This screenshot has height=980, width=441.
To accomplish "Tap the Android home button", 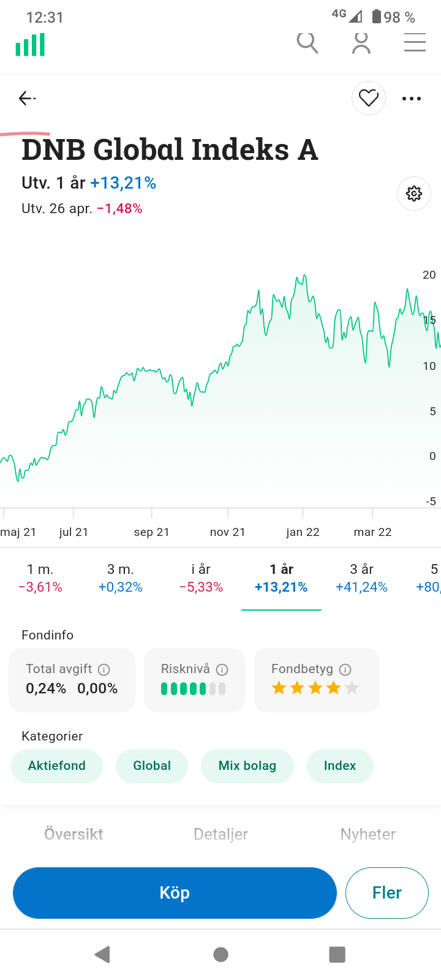I will coord(221,954).
